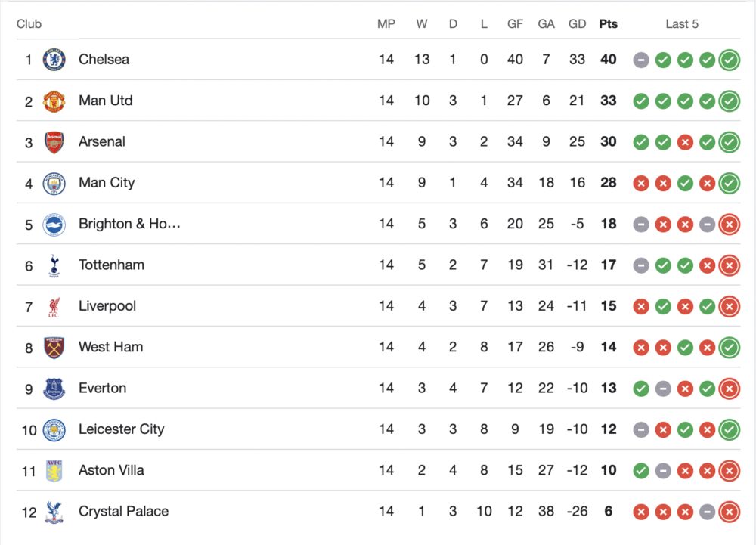
Task: Select the Aston Villa team name
Action: [111, 470]
